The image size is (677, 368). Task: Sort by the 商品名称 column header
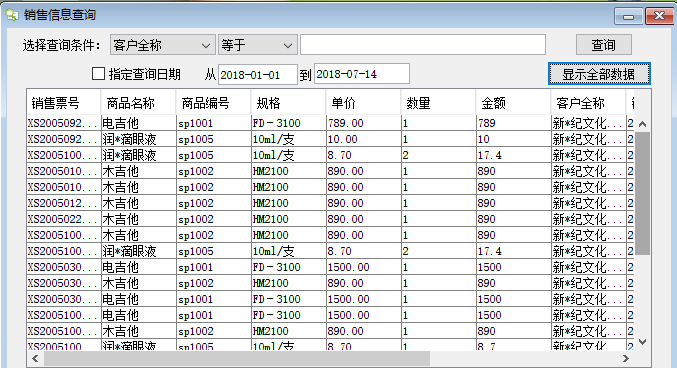click(138, 103)
